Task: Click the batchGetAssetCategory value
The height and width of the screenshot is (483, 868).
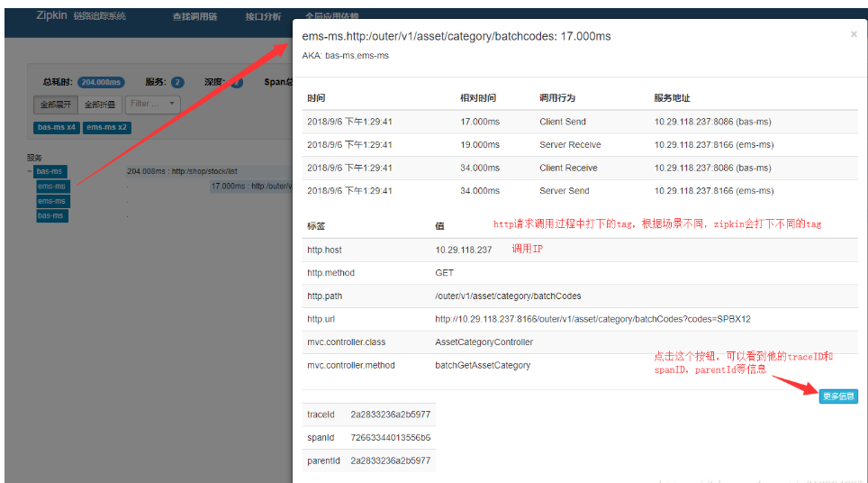Action: tap(483, 366)
